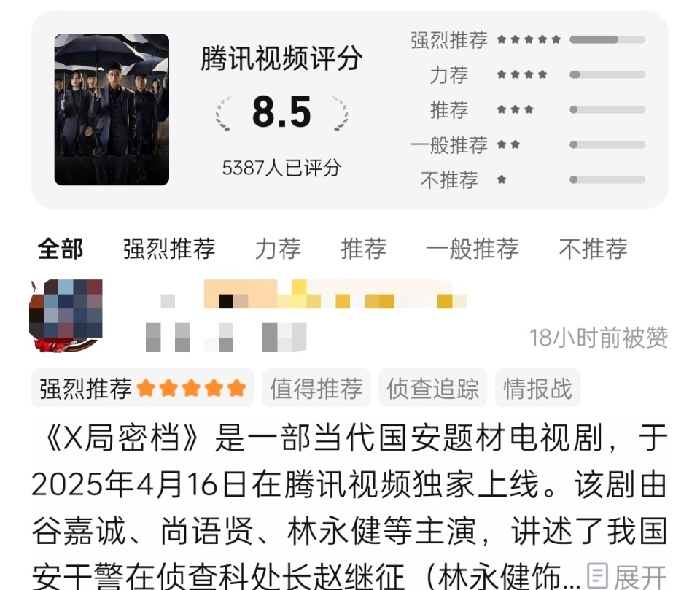
Task: Tap the two-star 一般推荐 rating icons
Action: pyautogui.click(x=508, y=144)
